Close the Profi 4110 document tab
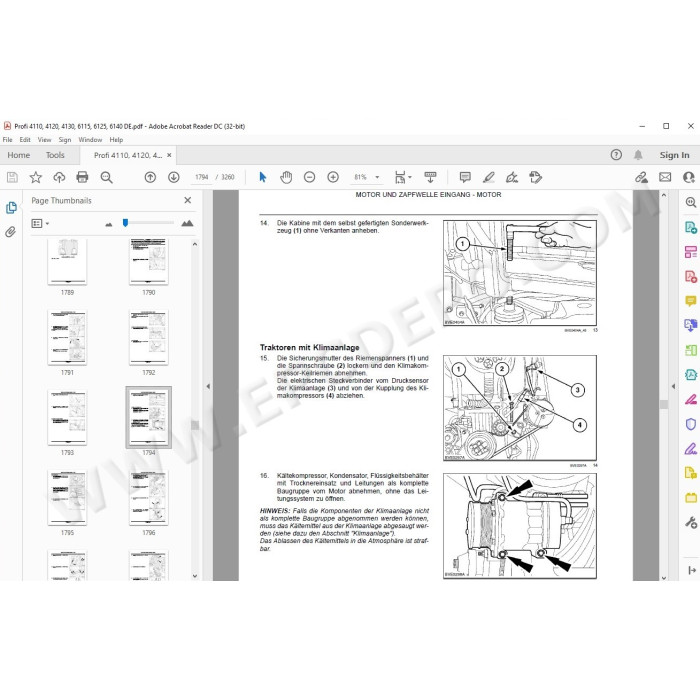The image size is (700, 700). [169, 155]
